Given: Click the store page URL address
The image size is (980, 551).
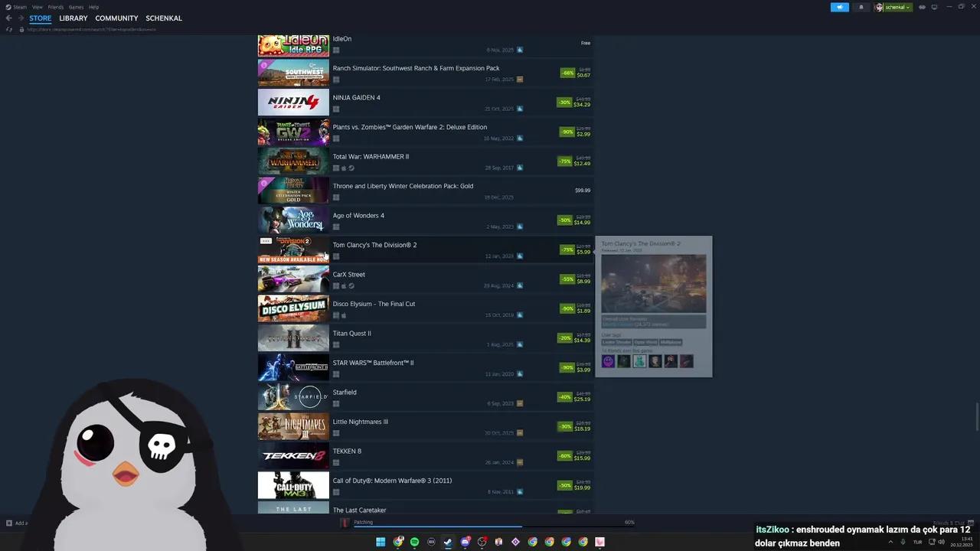Looking at the screenshot, I should 91,29.
